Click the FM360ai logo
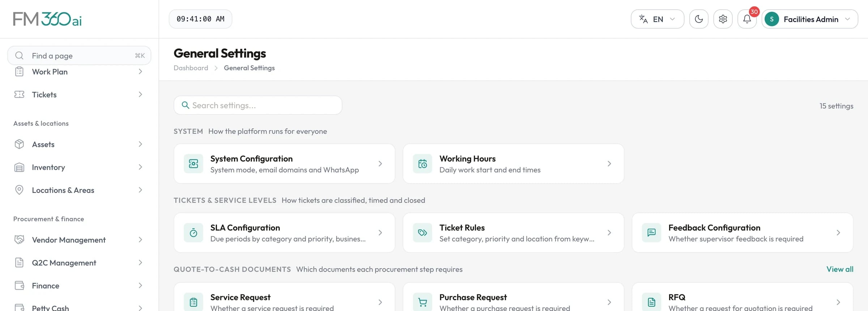Image resolution: width=868 pixels, height=311 pixels. pos(47,19)
